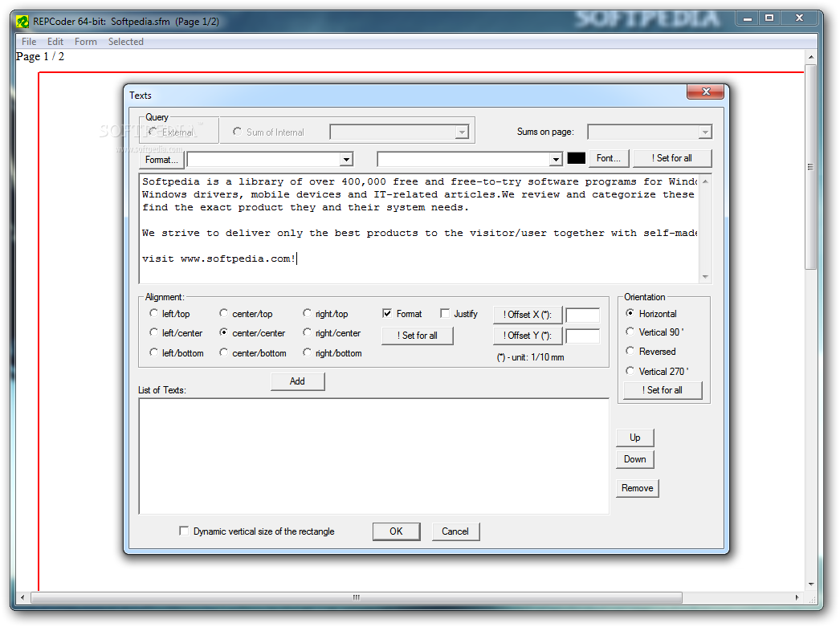Click inside the Softpedia text editing area
The image size is (840, 627).
[419, 228]
